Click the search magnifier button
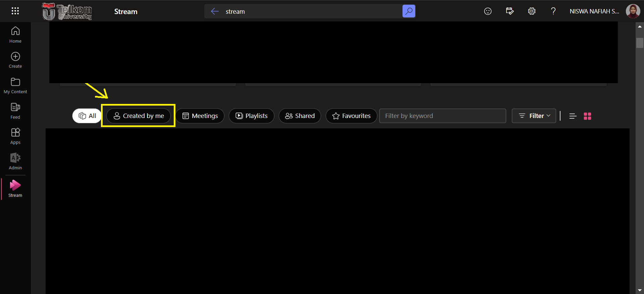The height and width of the screenshot is (294, 644). coord(409,11)
